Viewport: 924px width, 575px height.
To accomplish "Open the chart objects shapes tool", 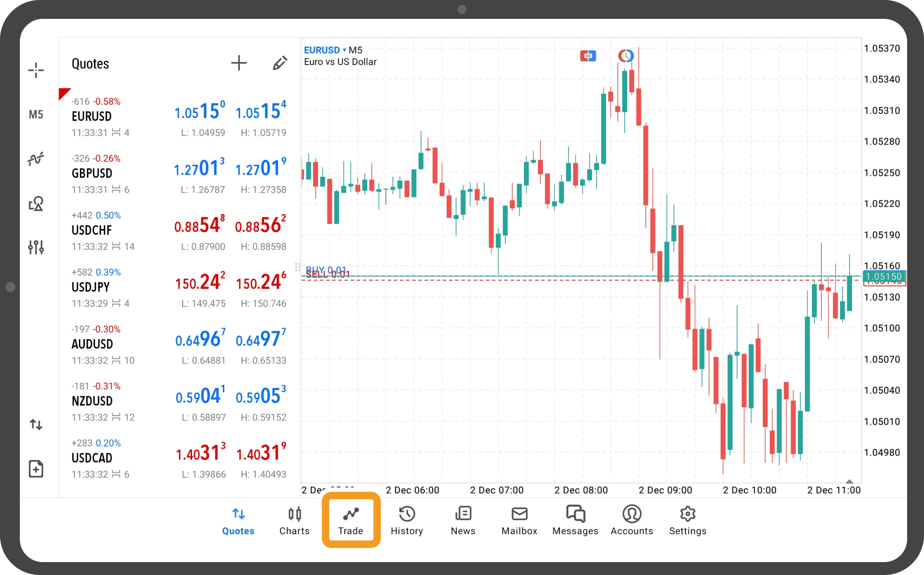I will pos(36,204).
